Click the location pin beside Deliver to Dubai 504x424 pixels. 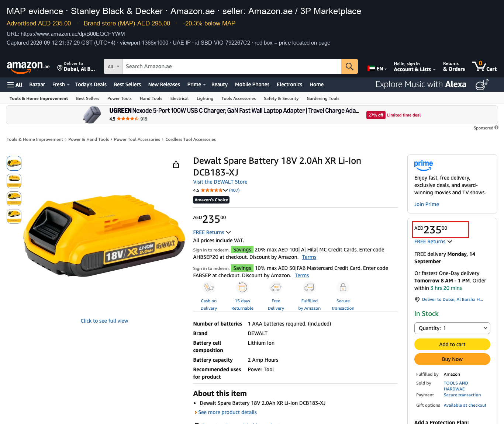click(x=417, y=299)
